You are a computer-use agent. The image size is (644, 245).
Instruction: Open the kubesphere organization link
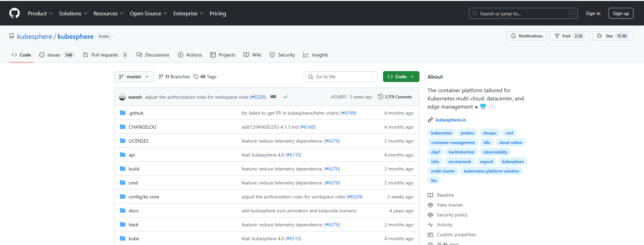pos(34,36)
